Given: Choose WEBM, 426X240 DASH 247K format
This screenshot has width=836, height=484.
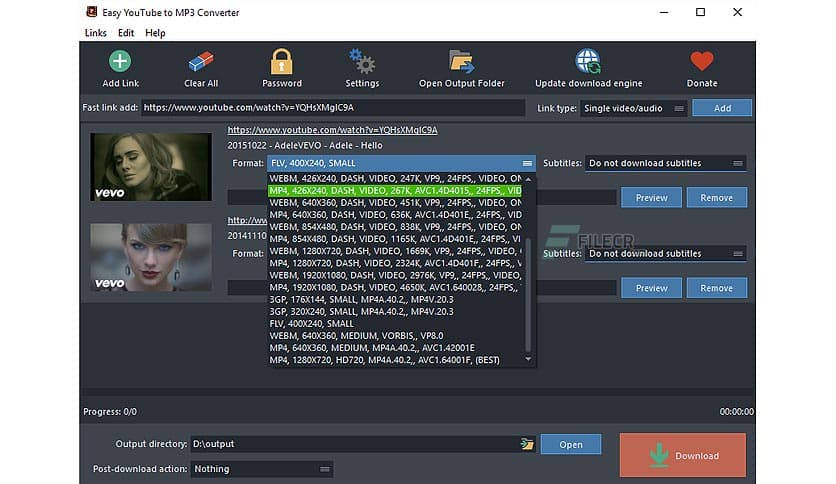Looking at the screenshot, I should (395, 179).
